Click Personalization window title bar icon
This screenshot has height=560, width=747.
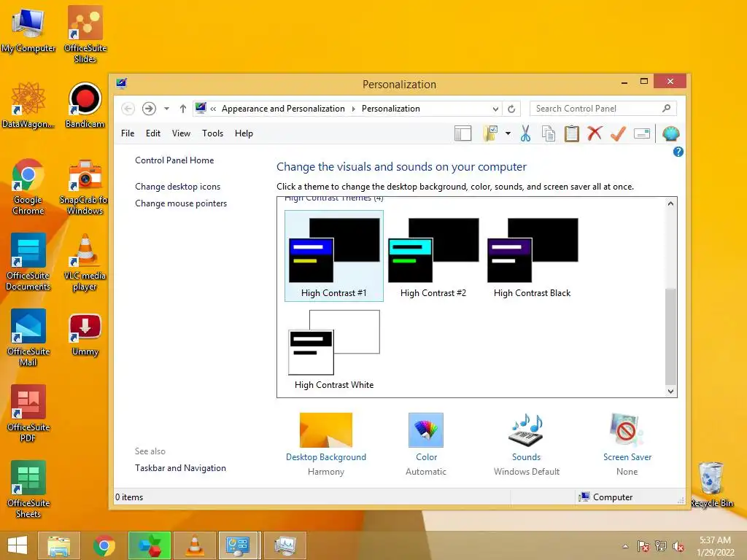(x=122, y=84)
